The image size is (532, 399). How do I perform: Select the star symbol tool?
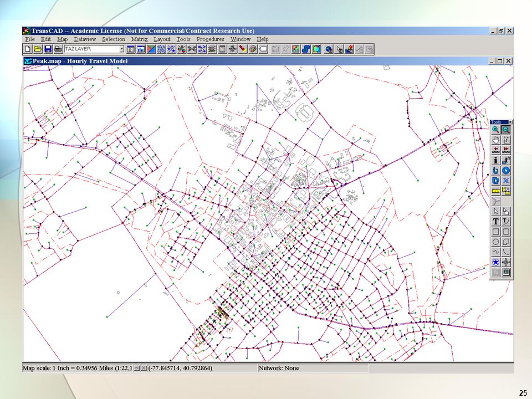point(495,262)
